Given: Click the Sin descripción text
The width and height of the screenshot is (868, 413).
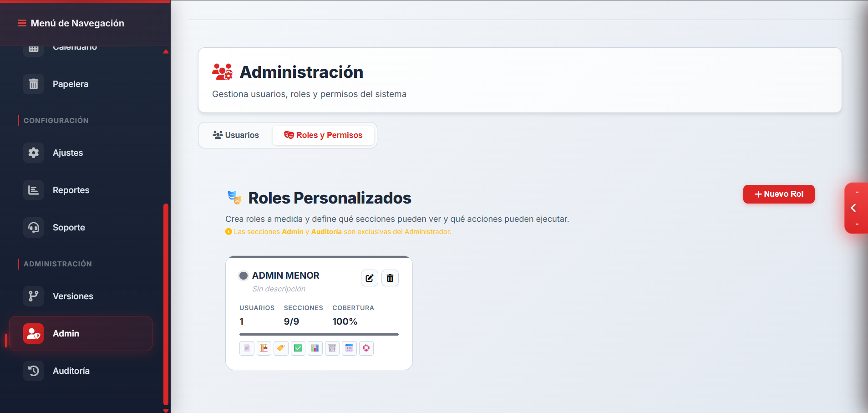Looking at the screenshot, I should click(279, 289).
